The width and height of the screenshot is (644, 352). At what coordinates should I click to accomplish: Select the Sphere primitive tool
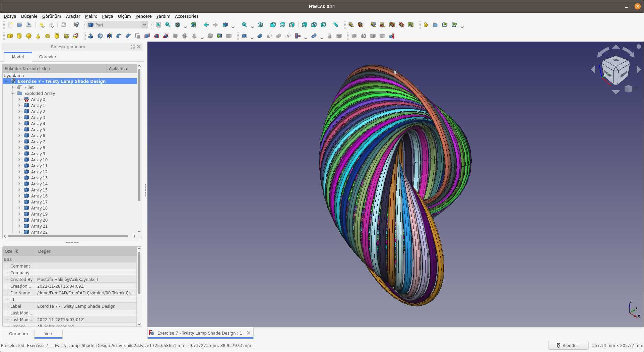pos(29,36)
